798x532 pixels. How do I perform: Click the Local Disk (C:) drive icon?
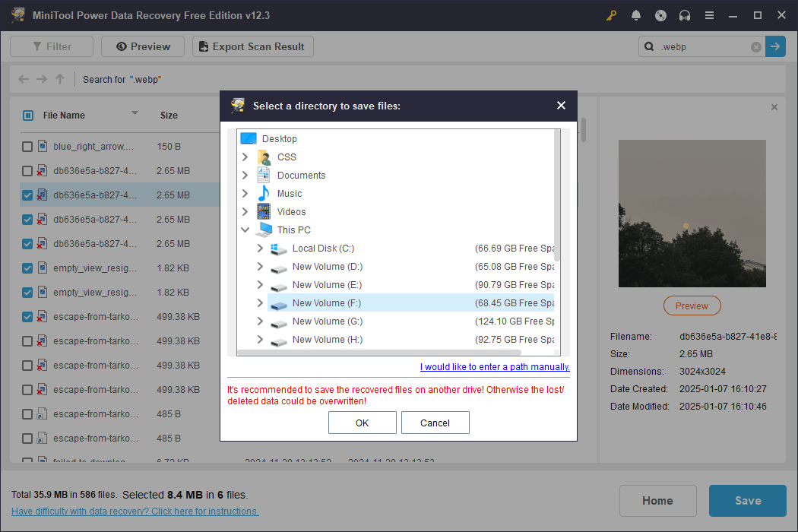(x=279, y=249)
